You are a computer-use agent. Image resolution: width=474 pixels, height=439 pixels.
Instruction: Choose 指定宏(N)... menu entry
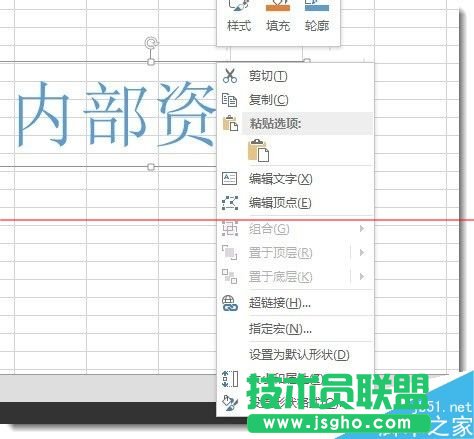click(x=295, y=329)
